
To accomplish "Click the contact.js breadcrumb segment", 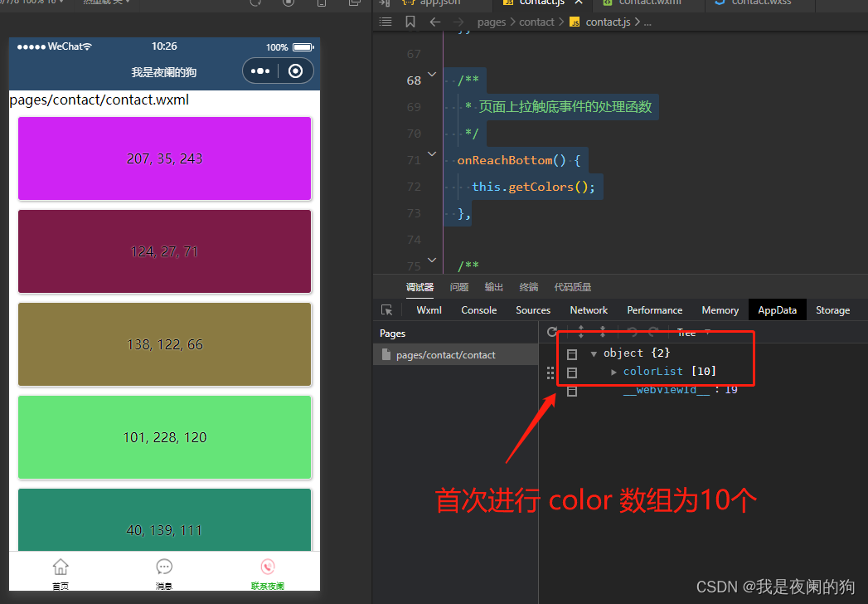I will click(608, 22).
